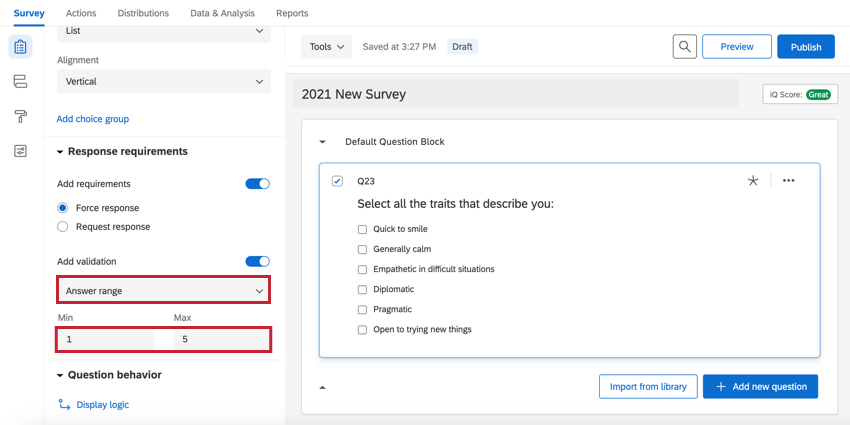Toggle the Add requirements switch
This screenshot has height=425, width=850.
coord(257,184)
